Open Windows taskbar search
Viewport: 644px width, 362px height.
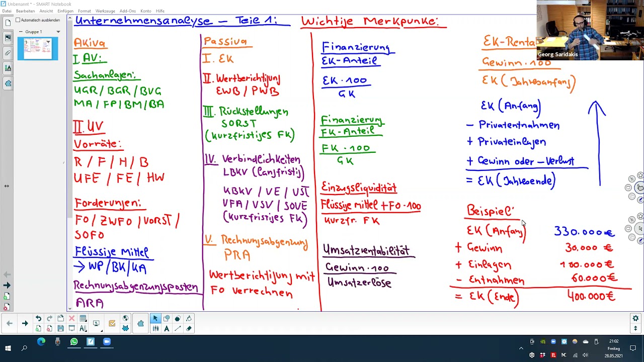pos(24,348)
